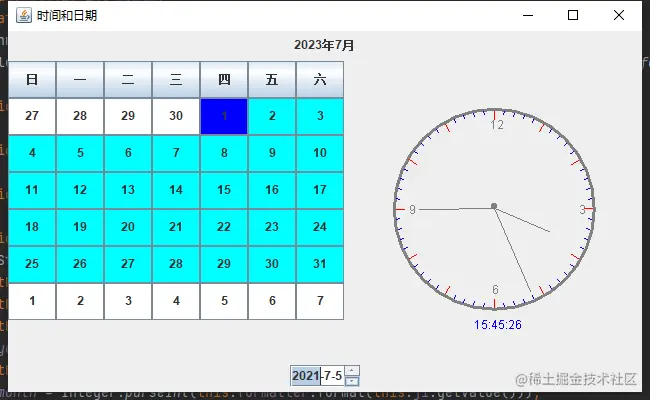This screenshot has width=650, height=400.
Task: Select cyan July 2 under the 五 header
Action: point(272,116)
